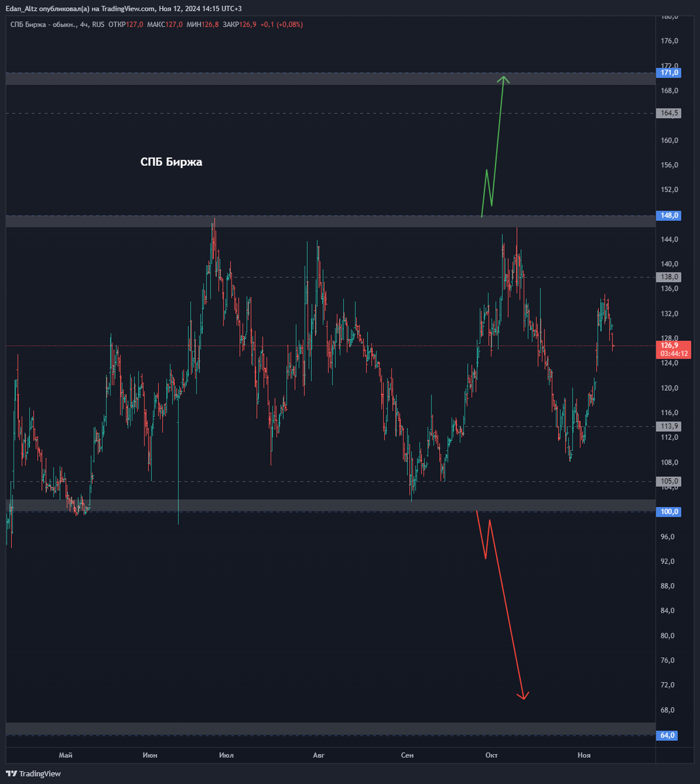Select the gray 113,9 price label
700x784 pixels.
(668, 426)
